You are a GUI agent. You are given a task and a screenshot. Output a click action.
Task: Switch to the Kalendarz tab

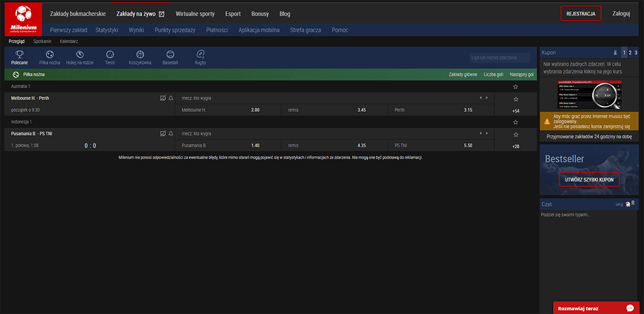click(x=69, y=41)
